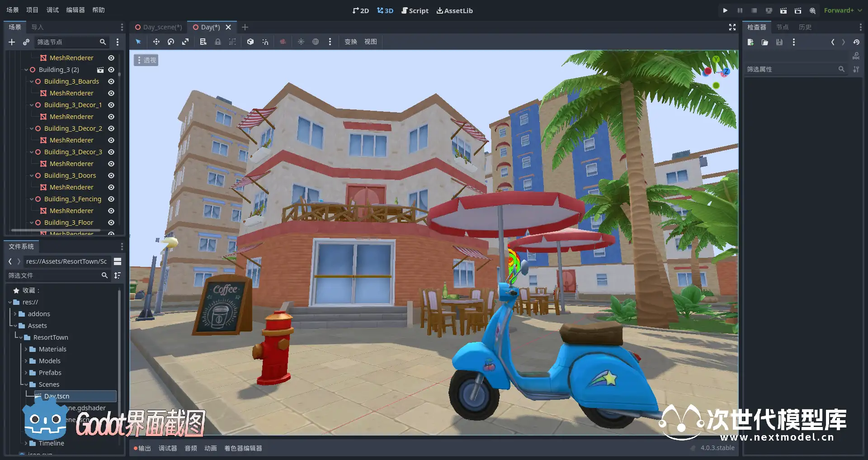Select the Rotate tool in viewport toolbar
Screen dimensions: 868x460
click(x=171, y=42)
